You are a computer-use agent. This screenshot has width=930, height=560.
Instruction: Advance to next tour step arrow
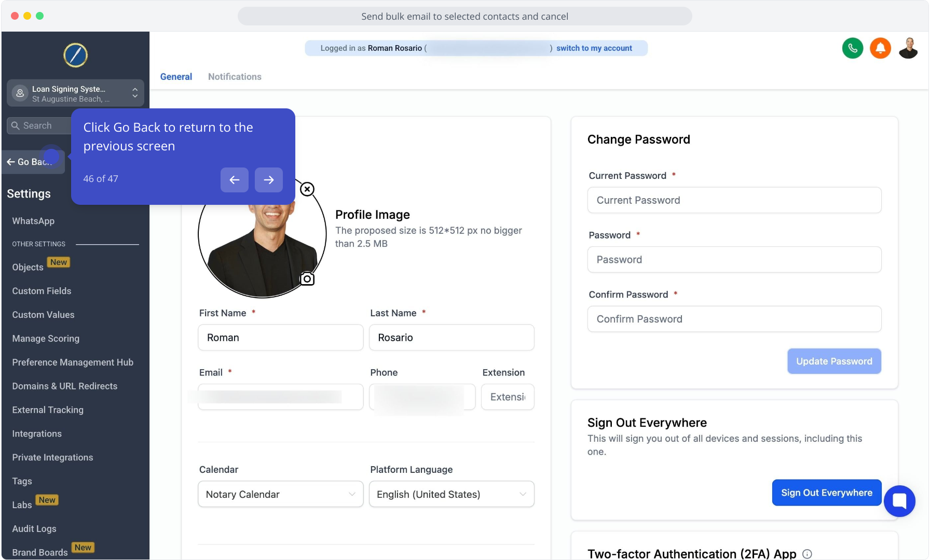tap(269, 180)
